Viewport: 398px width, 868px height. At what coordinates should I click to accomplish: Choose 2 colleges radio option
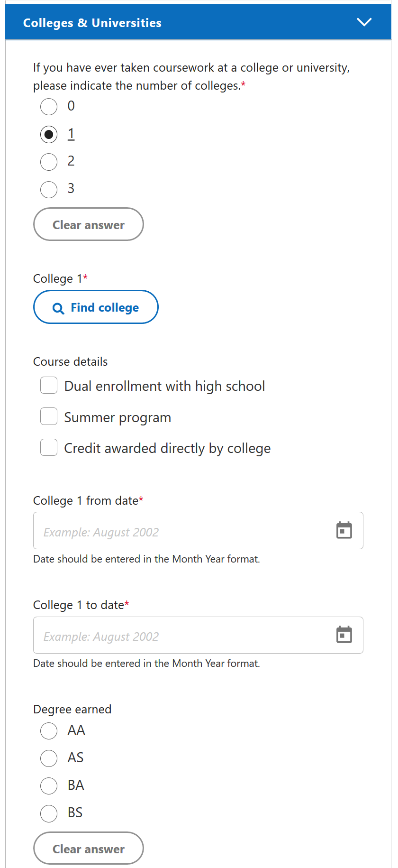point(49,162)
